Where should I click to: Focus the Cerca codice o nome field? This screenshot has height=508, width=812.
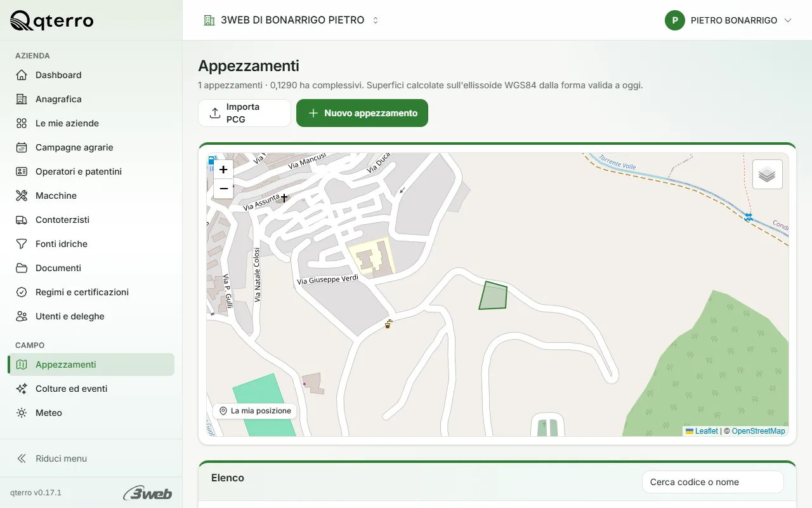pyautogui.click(x=713, y=482)
